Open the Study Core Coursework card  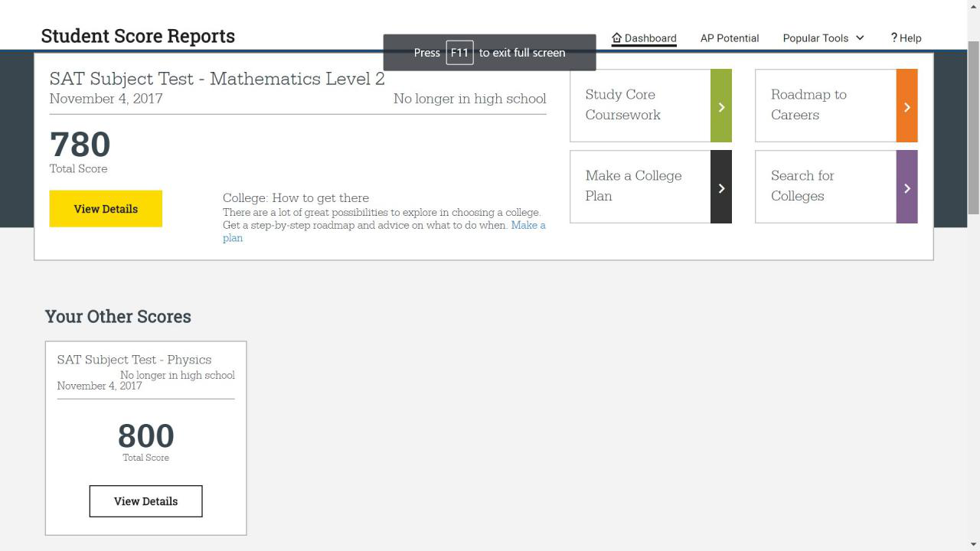pos(651,106)
